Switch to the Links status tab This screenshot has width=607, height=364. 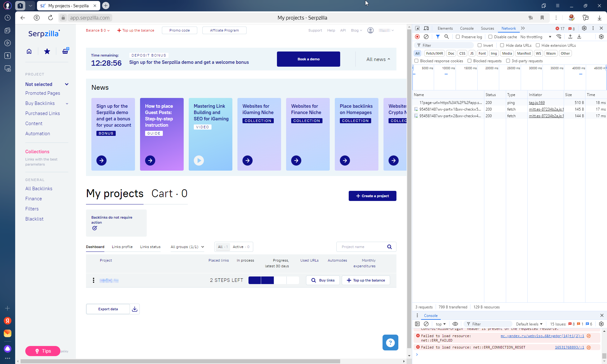150,247
